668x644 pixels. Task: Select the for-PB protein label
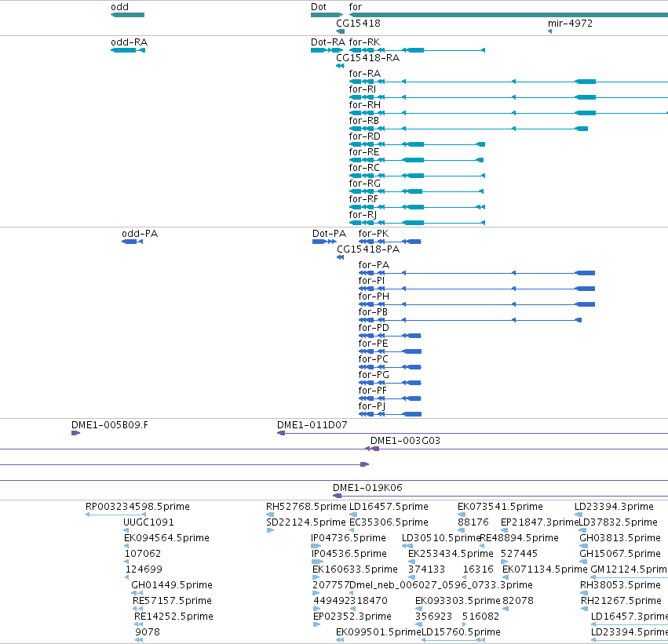(x=373, y=312)
